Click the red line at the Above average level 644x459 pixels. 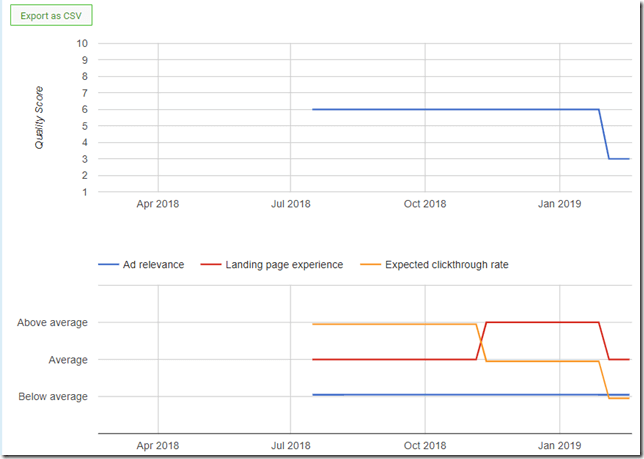tap(540, 323)
